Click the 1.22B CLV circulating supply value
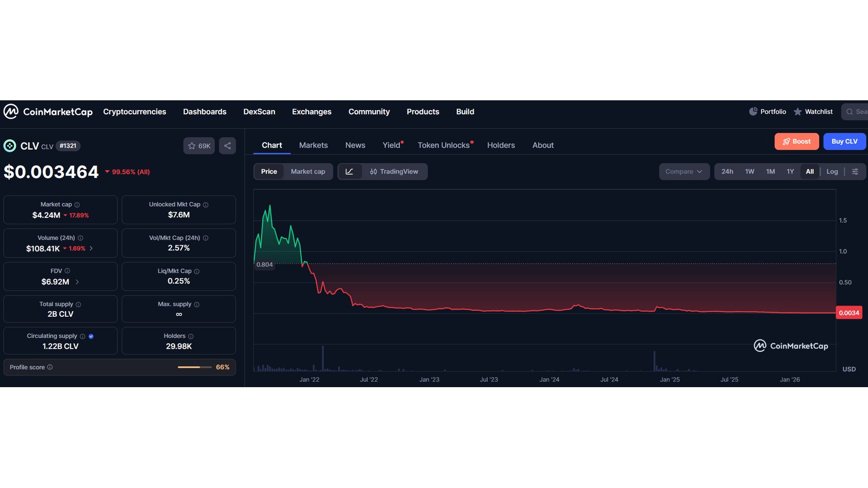Viewport: 868px width, 488px height. coord(60,346)
